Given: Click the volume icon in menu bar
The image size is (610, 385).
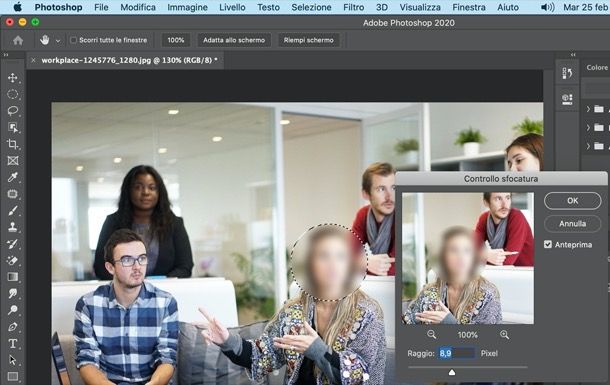Looking at the screenshot, I should (x=548, y=7).
